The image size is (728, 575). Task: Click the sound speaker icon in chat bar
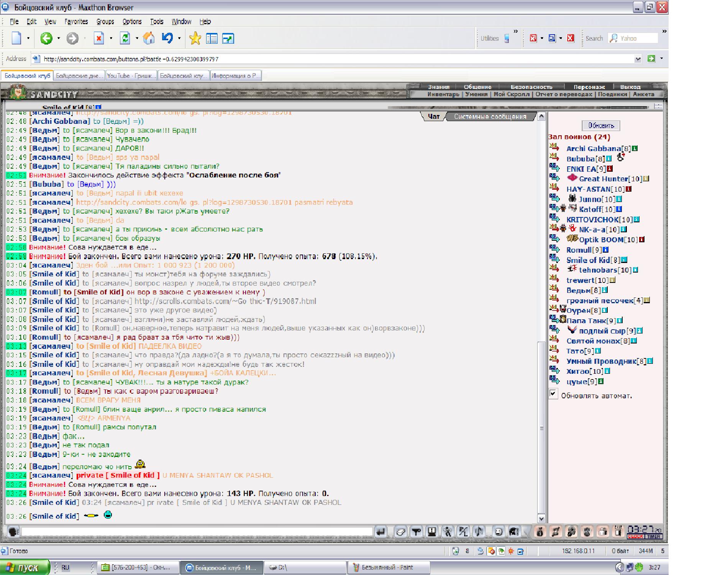click(x=479, y=532)
